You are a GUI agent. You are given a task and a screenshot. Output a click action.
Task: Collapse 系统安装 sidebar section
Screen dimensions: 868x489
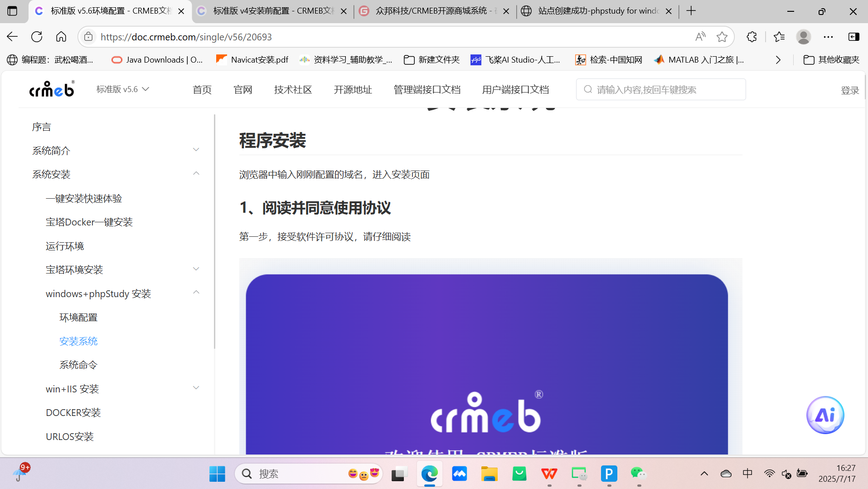pos(196,174)
